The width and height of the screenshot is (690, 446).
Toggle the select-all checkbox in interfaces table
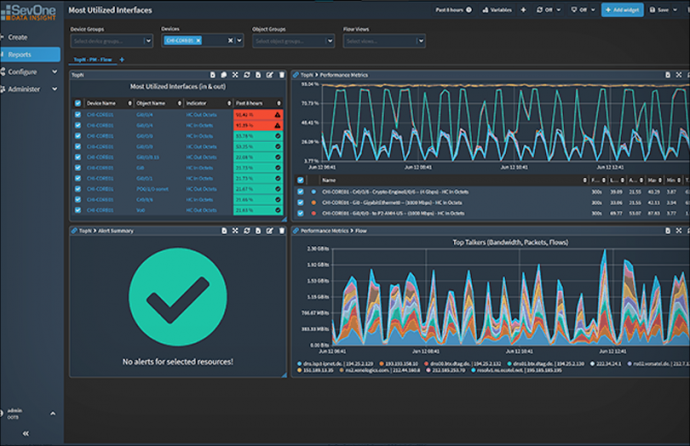tap(77, 103)
